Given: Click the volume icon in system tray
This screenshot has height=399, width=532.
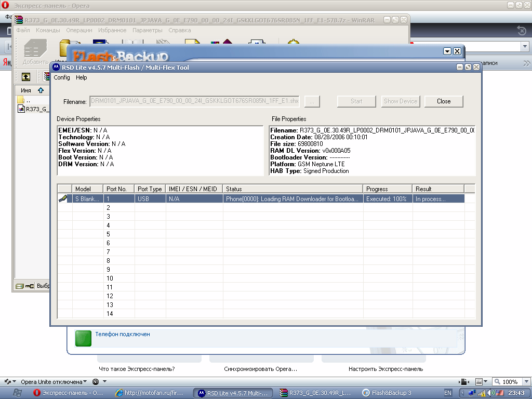Looking at the screenshot, I should pos(490,393).
